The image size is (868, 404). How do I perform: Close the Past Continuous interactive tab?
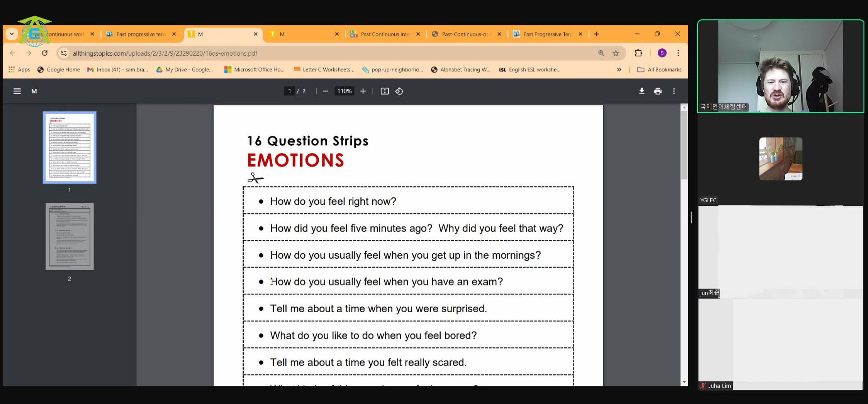point(418,34)
